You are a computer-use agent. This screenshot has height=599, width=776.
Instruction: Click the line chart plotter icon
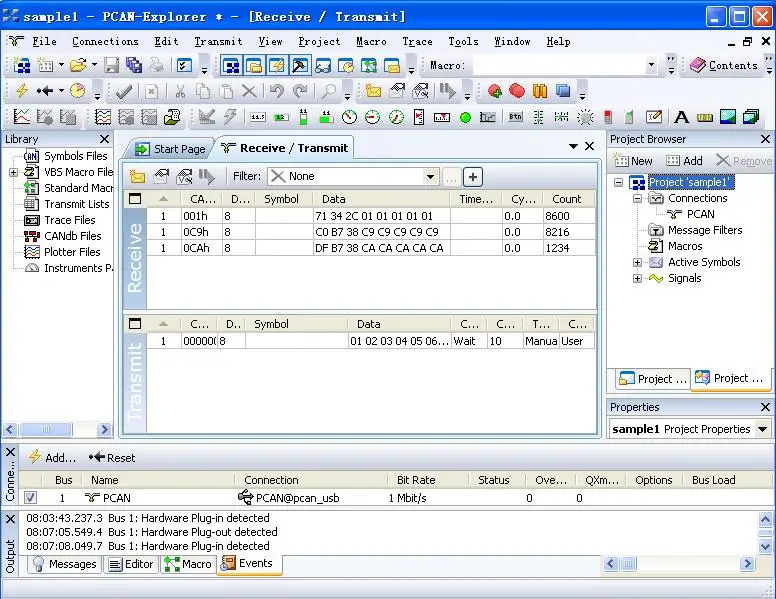pyautogui.click(x=22, y=117)
